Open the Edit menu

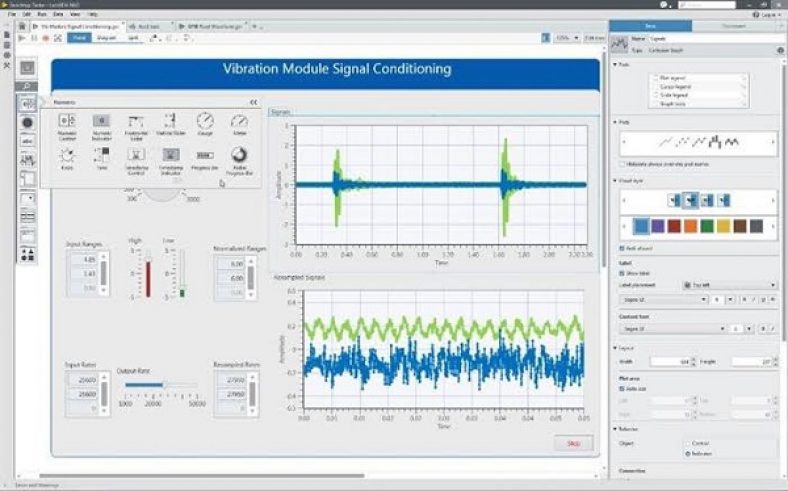26,15
